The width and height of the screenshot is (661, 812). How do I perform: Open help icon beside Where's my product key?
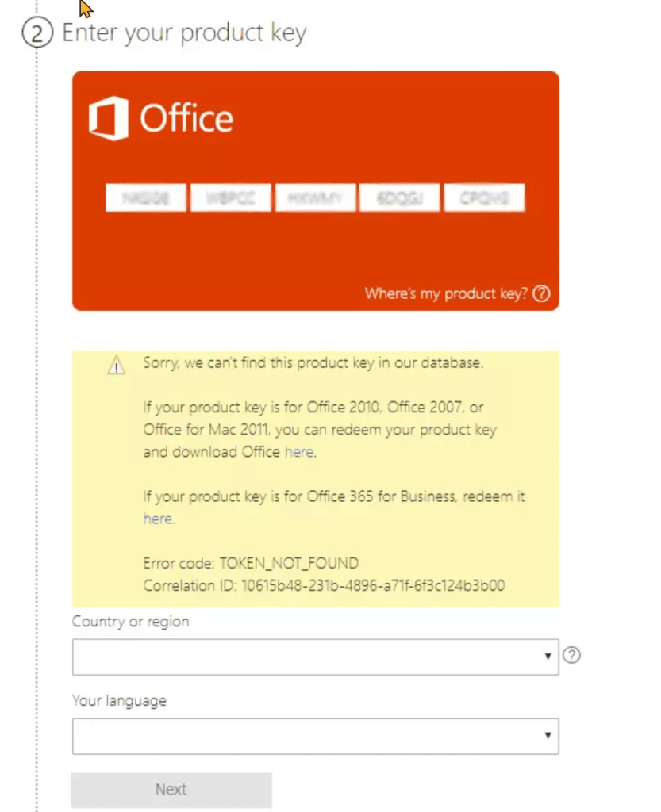tap(541, 293)
